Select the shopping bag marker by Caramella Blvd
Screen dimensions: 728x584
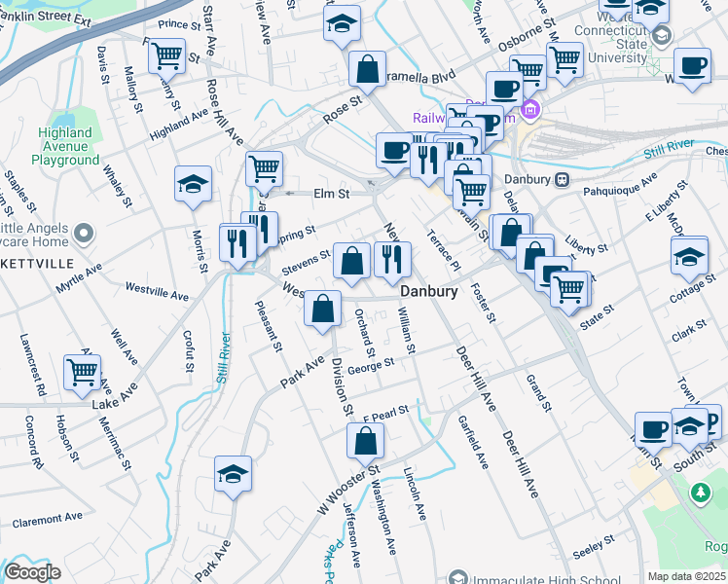click(x=366, y=68)
